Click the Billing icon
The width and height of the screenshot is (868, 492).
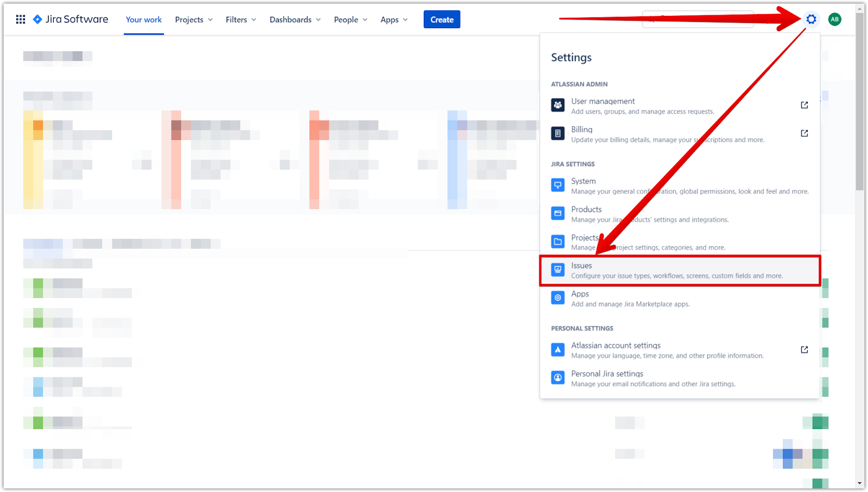pyautogui.click(x=558, y=134)
